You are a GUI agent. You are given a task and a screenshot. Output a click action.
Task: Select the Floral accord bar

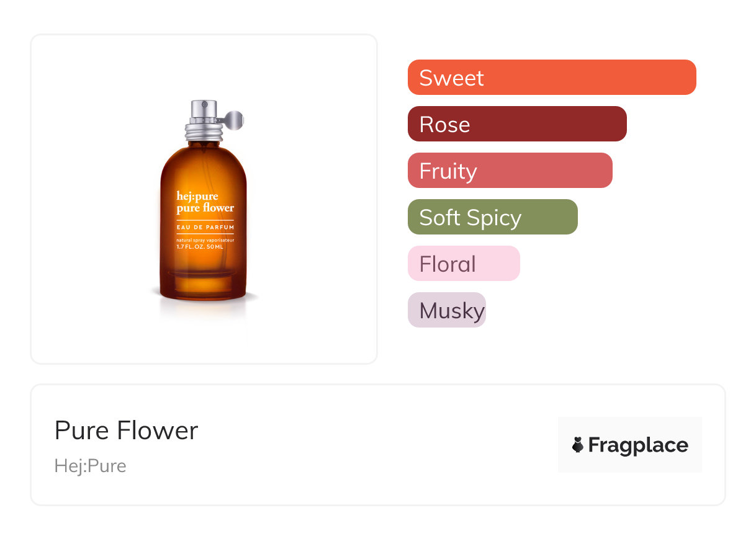tap(463, 264)
